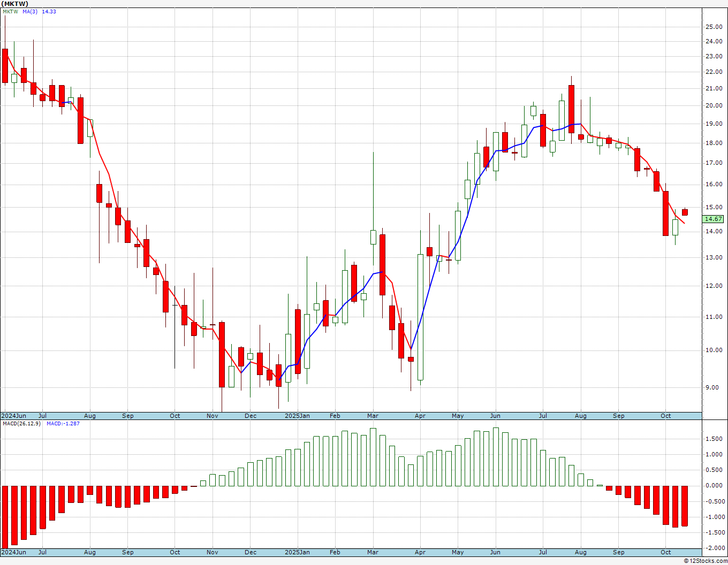The width and height of the screenshot is (728, 565).
Task: Select Nov on the price chart time axis
Action: pos(213,416)
